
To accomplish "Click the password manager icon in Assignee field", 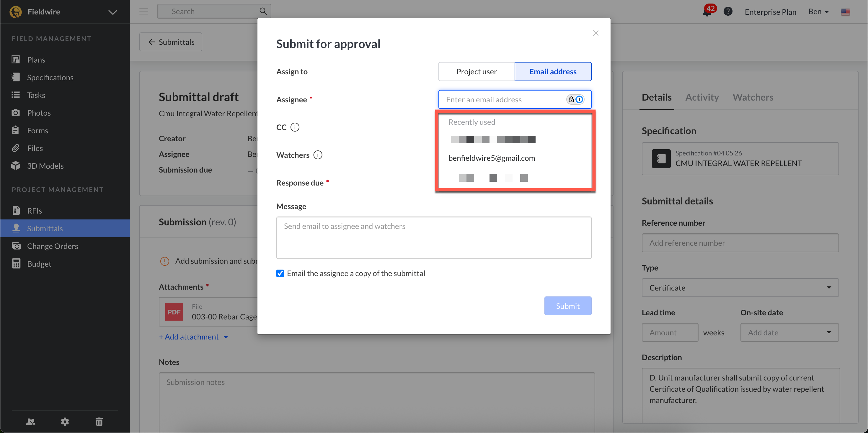I will (575, 99).
